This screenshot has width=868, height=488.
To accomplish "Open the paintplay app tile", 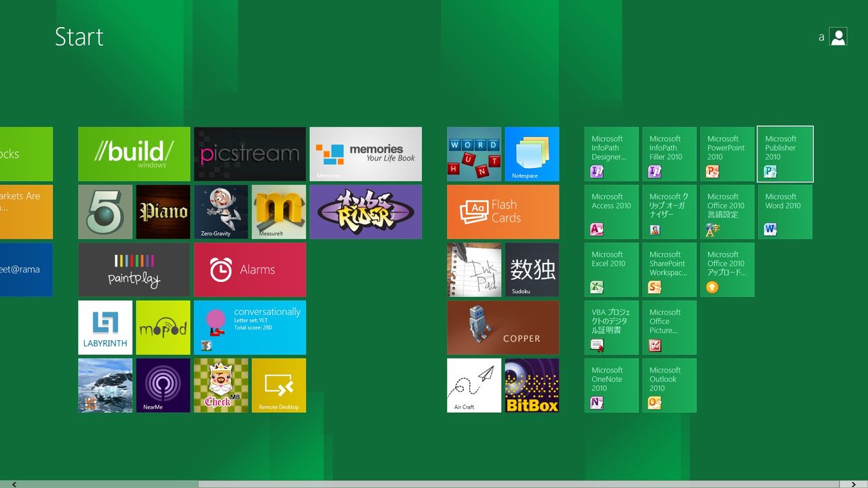I will [134, 270].
